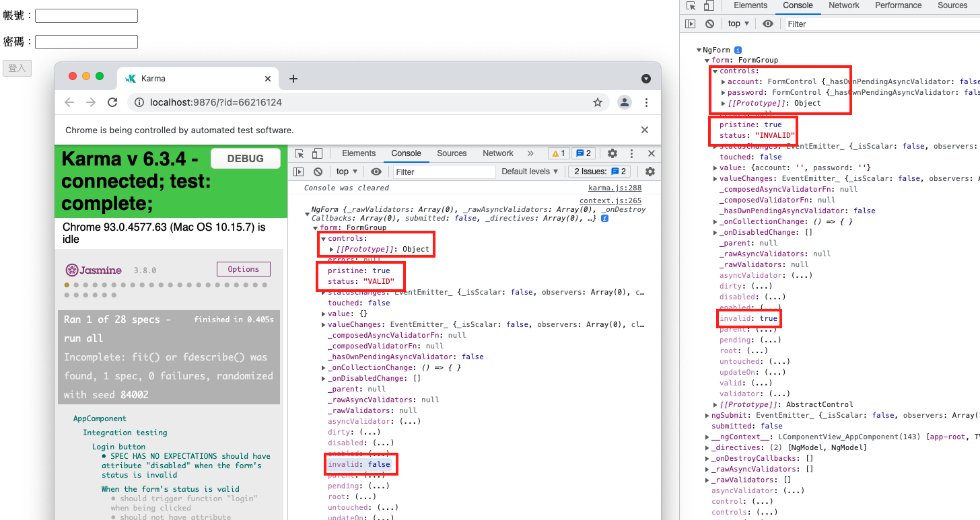Open console settings gear in Karma DevTools

tap(650, 172)
